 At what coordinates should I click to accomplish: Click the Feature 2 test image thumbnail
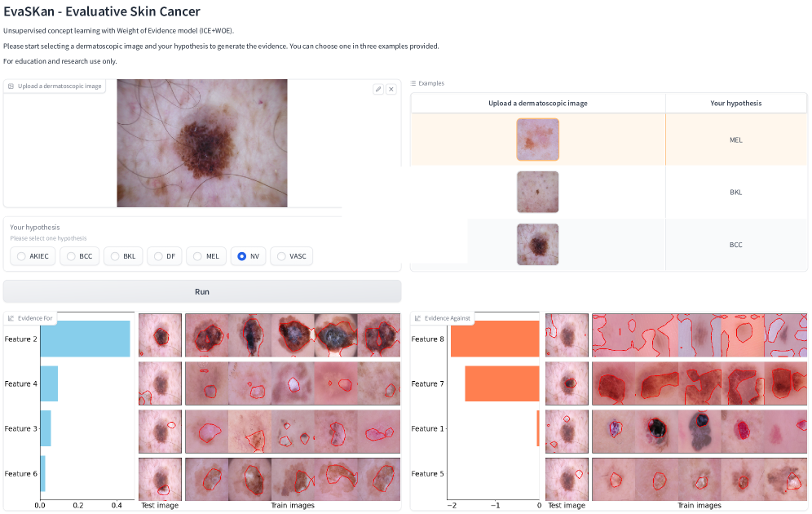[160, 335]
